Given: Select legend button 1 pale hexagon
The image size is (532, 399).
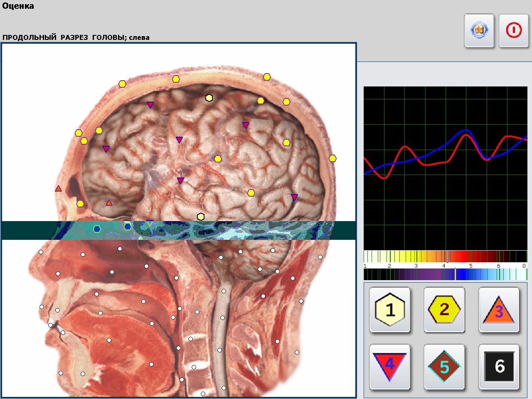Looking at the screenshot, I should tap(390, 310).
